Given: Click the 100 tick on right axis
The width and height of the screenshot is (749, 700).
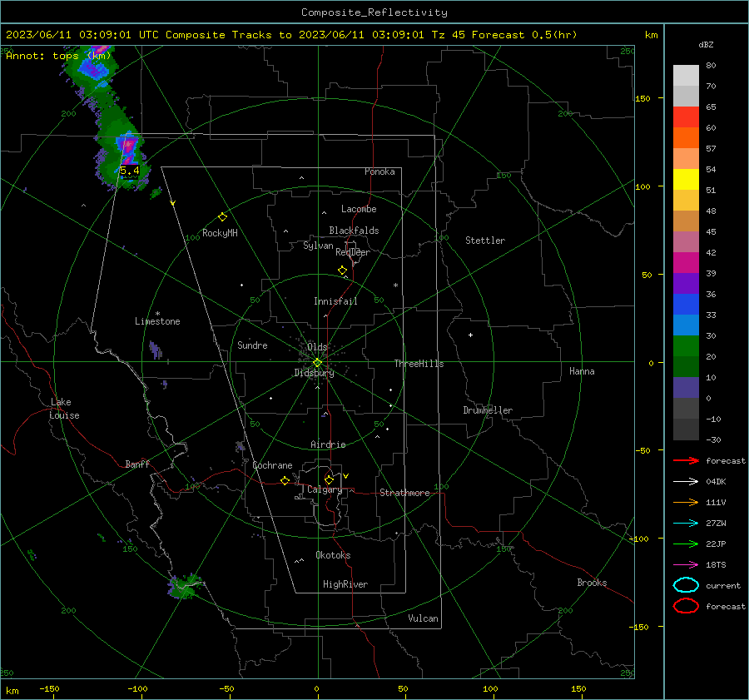Looking at the screenshot, I should tap(642, 186).
